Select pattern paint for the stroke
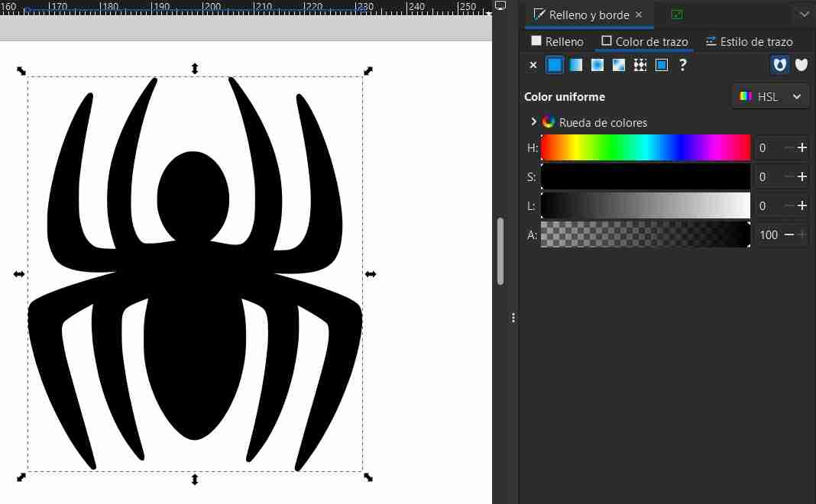816x504 pixels. pyautogui.click(x=640, y=65)
